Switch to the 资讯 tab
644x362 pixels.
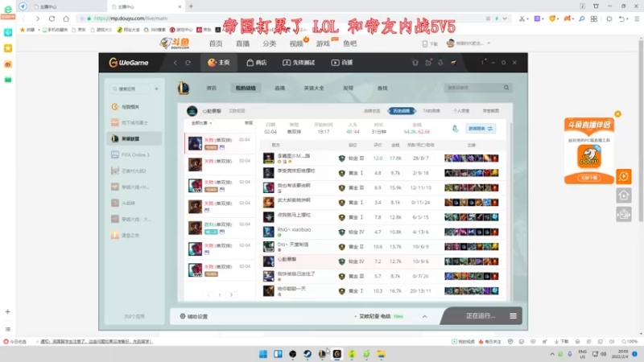tap(212, 88)
